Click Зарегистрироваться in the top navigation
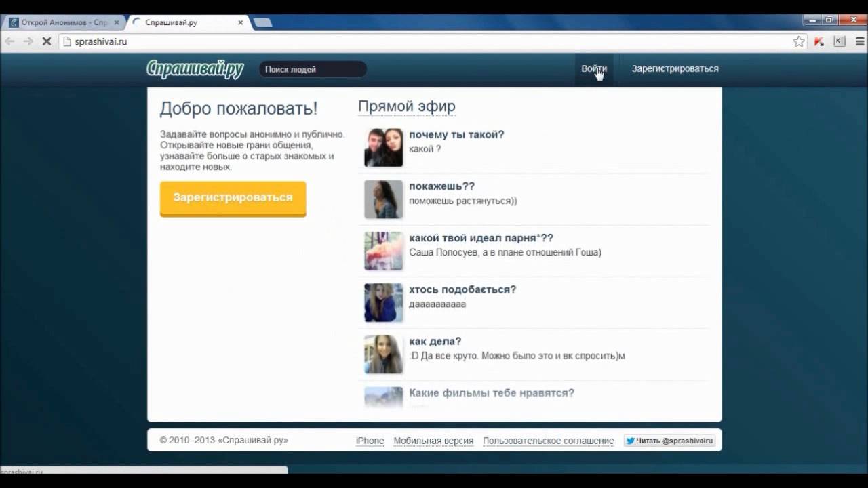This screenshot has width=868, height=488. pyautogui.click(x=675, y=68)
